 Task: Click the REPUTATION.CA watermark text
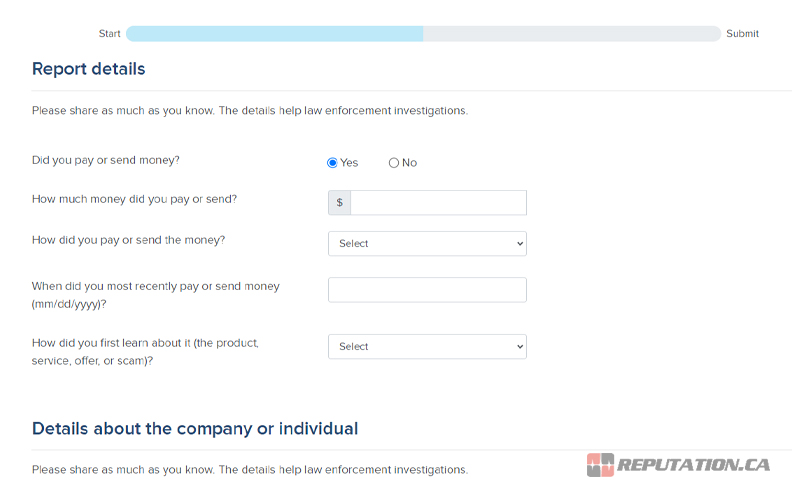click(693, 465)
